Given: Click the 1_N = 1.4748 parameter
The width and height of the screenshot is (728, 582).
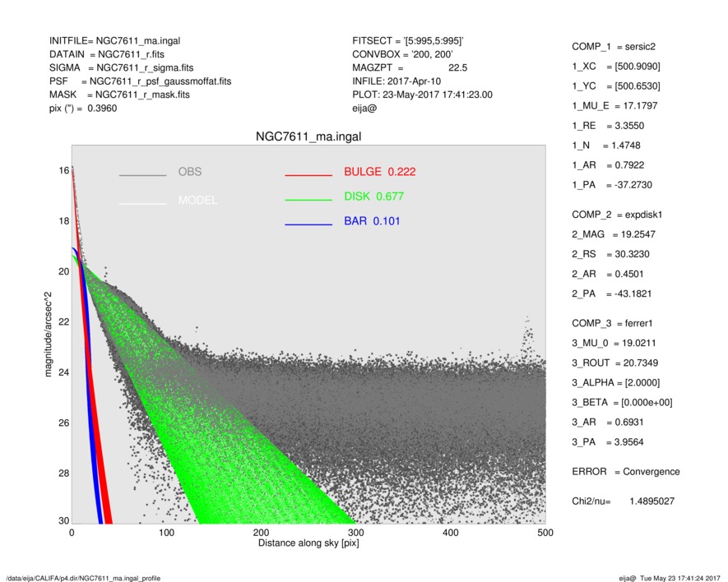Looking at the screenshot, I should tap(606, 145).
